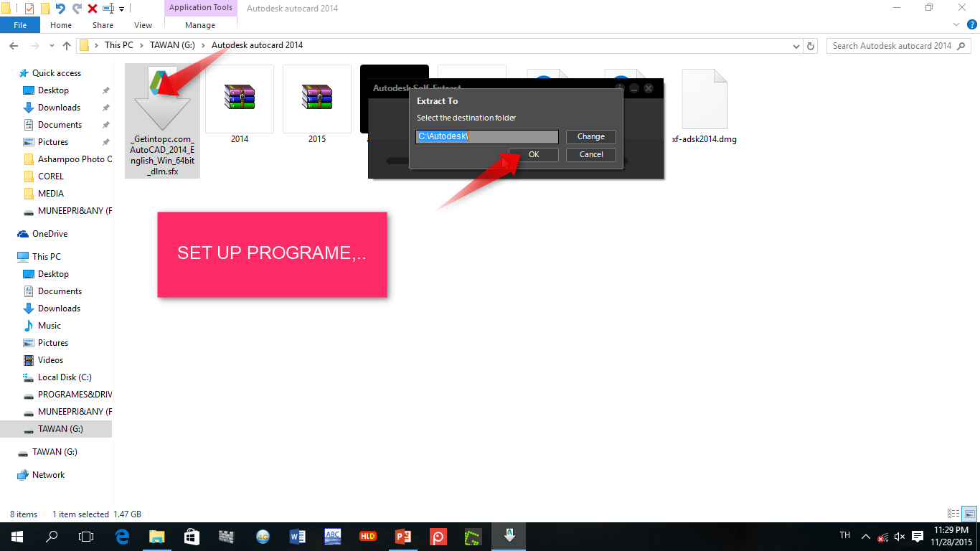Go up one level with Up arrow
The image size is (980, 551).
point(67,45)
